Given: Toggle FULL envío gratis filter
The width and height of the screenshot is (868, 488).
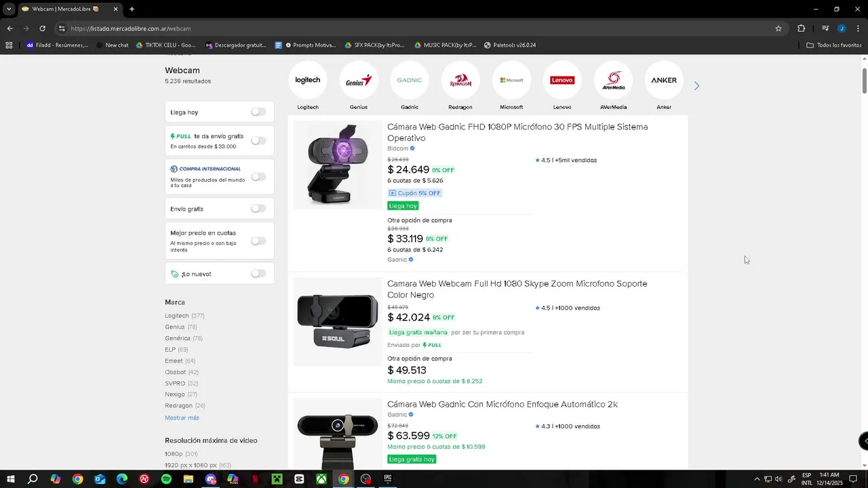Looking at the screenshot, I should tap(258, 141).
